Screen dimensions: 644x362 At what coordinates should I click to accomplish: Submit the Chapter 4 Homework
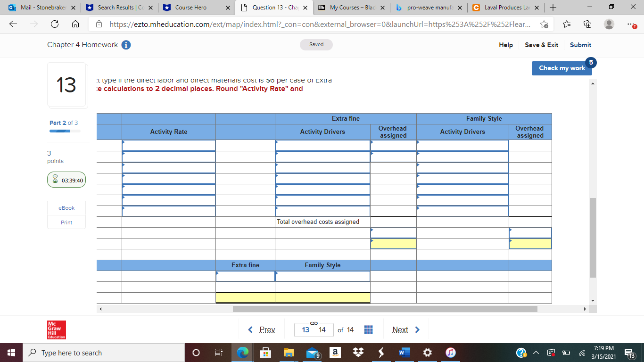coord(580,45)
